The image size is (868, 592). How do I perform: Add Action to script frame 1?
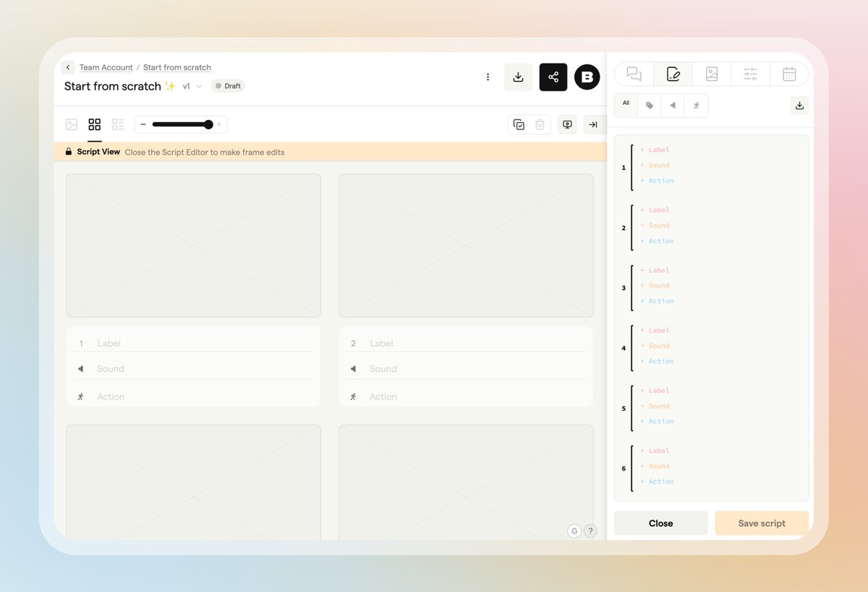pyautogui.click(x=658, y=181)
